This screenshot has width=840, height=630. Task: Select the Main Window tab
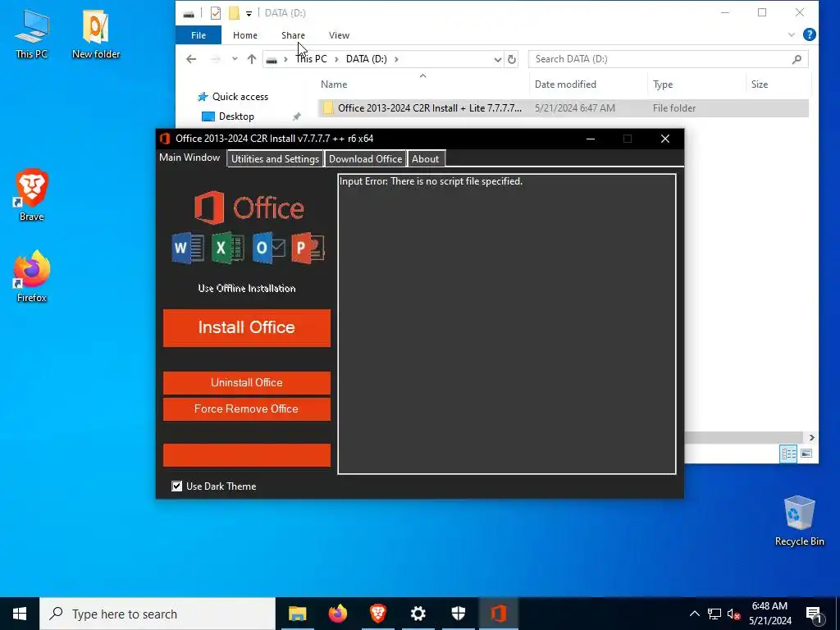click(x=189, y=157)
